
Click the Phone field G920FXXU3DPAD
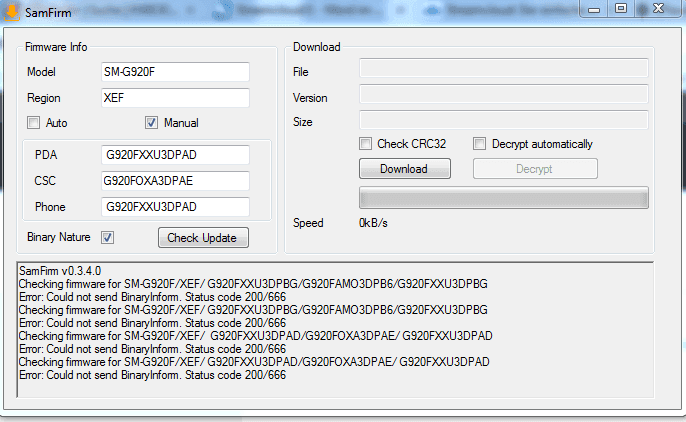pyautogui.click(x=175, y=207)
